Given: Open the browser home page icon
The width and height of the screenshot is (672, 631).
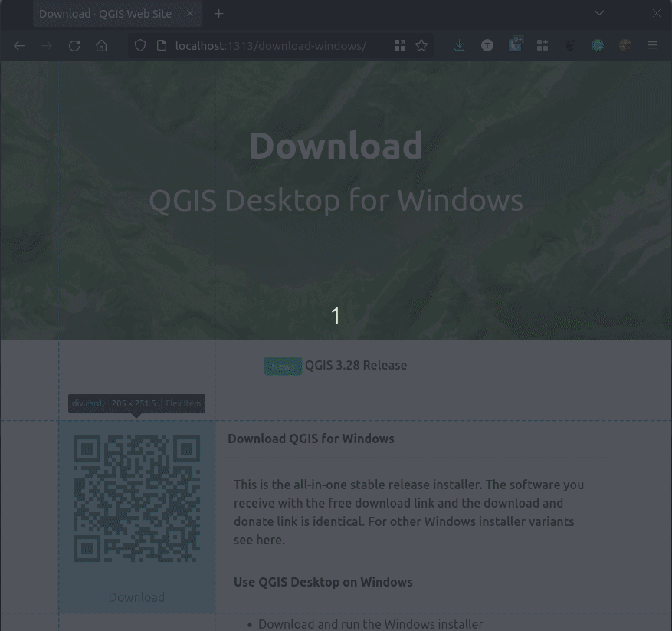Looking at the screenshot, I should pyautogui.click(x=102, y=45).
